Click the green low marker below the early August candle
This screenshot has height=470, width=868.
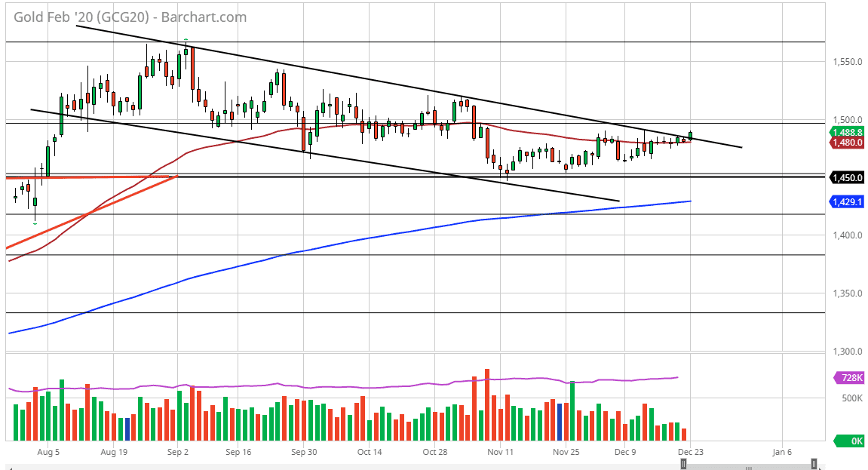click(35, 223)
